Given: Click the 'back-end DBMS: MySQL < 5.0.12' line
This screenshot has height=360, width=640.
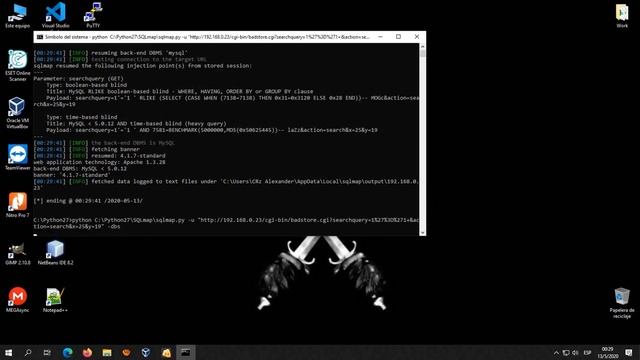Looking at the screenshot, I should tap(80, 169).
